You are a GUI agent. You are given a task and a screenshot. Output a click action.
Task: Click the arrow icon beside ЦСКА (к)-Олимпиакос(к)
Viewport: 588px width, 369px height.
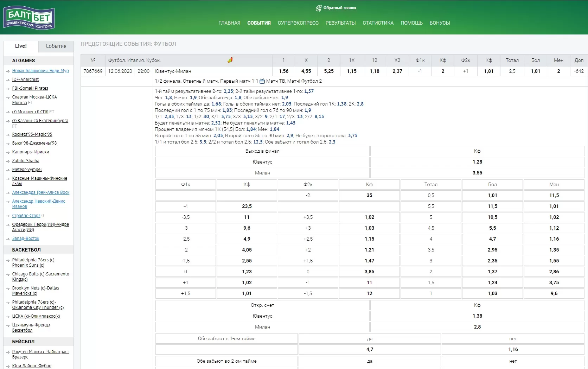(8, 317)
